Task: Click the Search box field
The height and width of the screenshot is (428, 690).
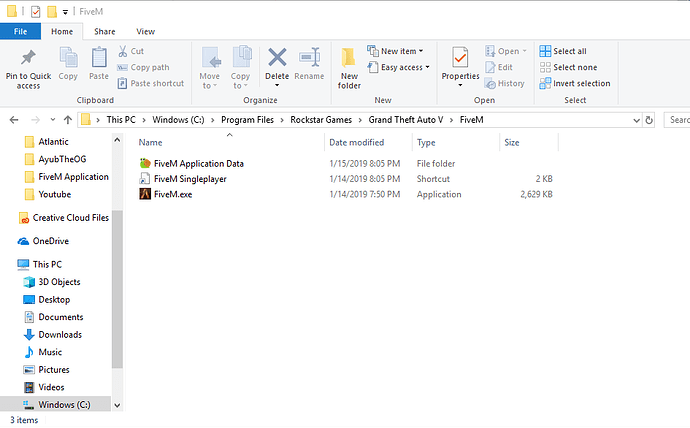Action: (677, 120)
